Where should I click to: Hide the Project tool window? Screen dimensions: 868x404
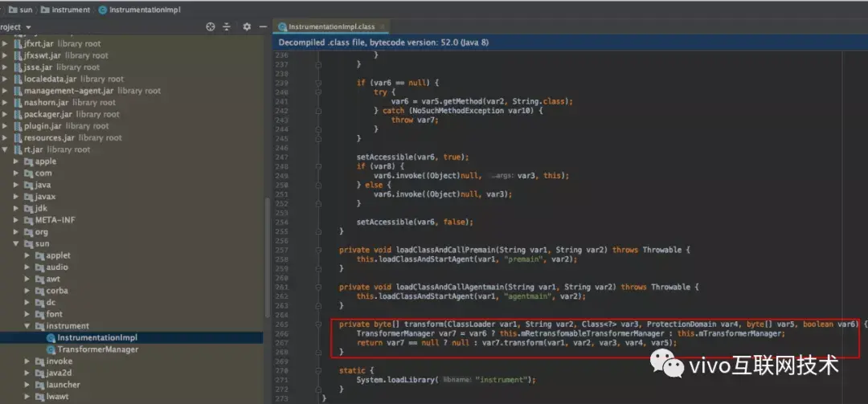(x=263, y=27)
